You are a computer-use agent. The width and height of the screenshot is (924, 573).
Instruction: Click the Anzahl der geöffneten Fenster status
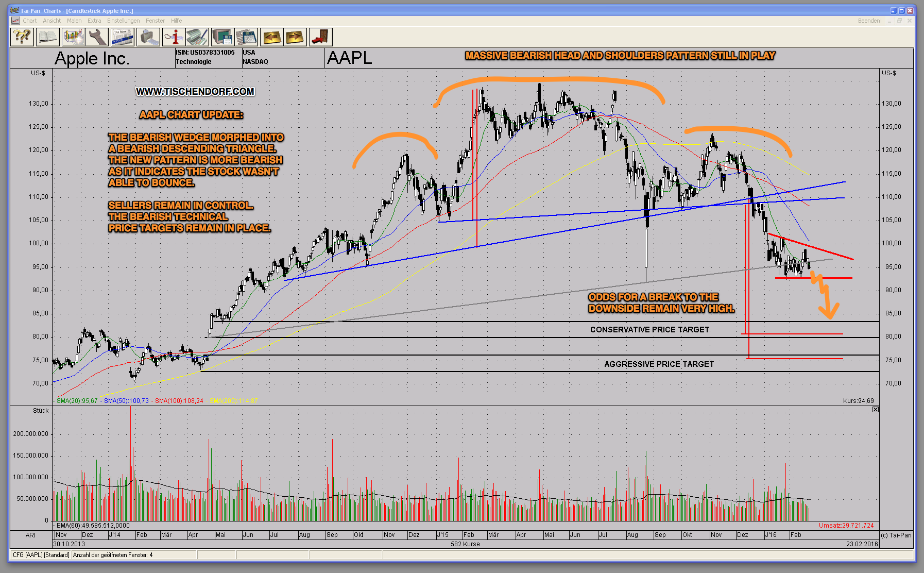click(x=134, y=555)
